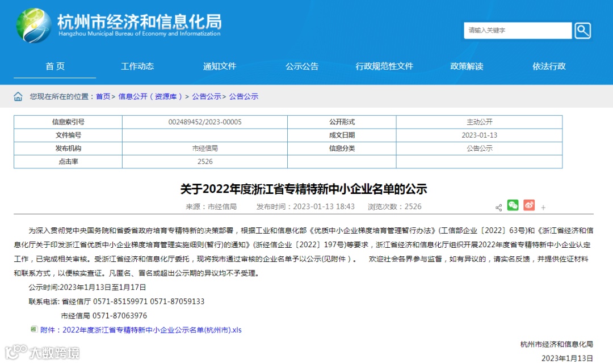Click the Hangzhou bureau globe logo
This screenshot has height=364, width=613.
click(x=33, y=26)
